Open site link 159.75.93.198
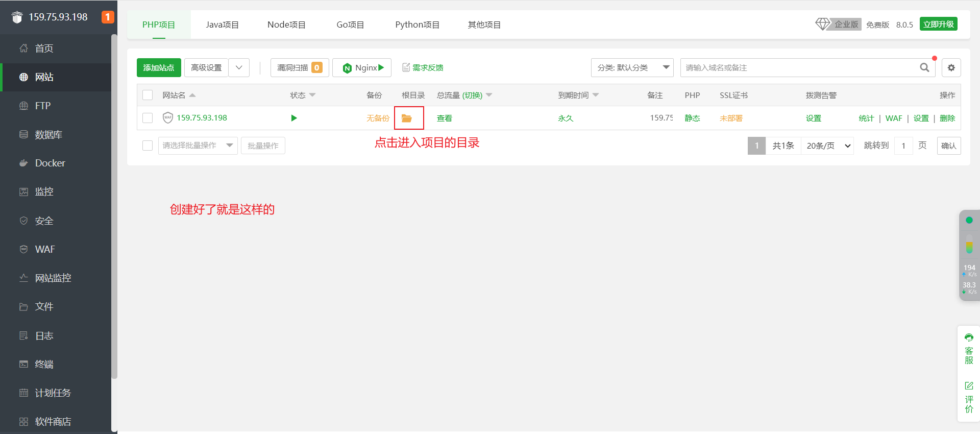This screenshot has height=434, width=980. pos(202,118)
